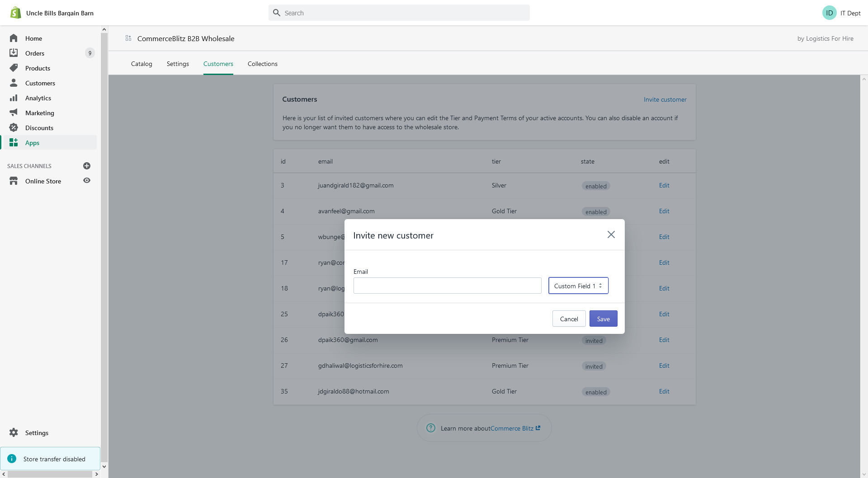Click the Save button
Viewport: 868px width, 478px height.
(x=603, y=319)
